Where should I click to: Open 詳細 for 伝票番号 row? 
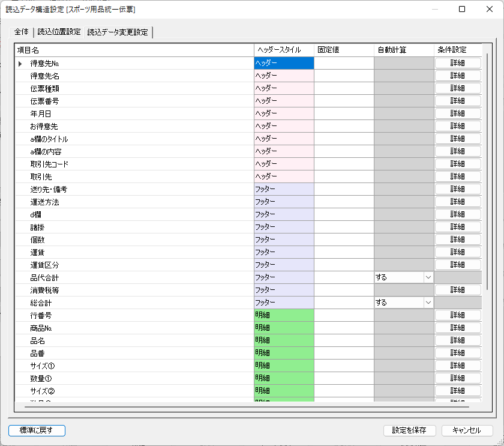[458, 101]
